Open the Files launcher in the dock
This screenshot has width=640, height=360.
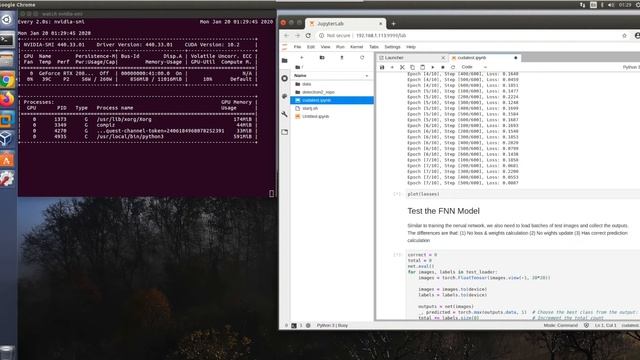point(7,60)
